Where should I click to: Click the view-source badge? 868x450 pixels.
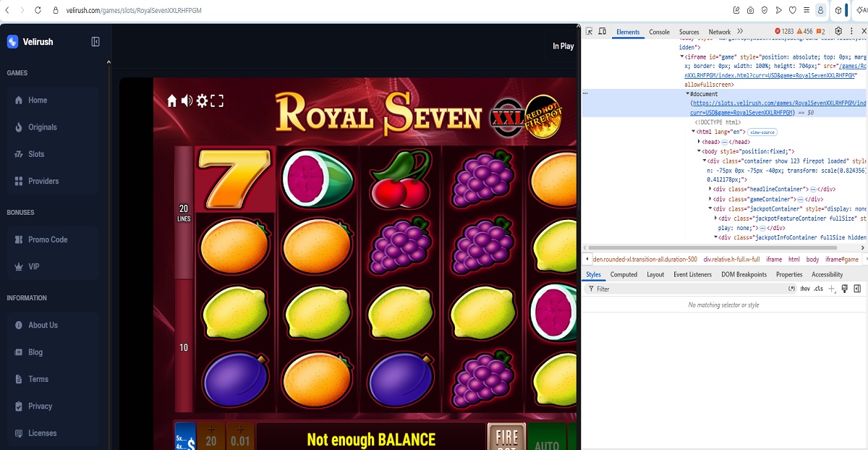click(762, 132)
